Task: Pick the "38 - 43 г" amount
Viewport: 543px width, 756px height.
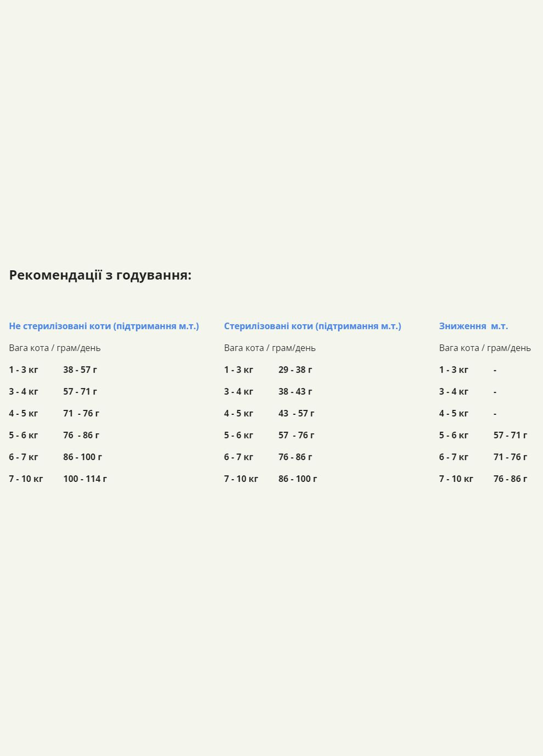Action: [295, 392]
